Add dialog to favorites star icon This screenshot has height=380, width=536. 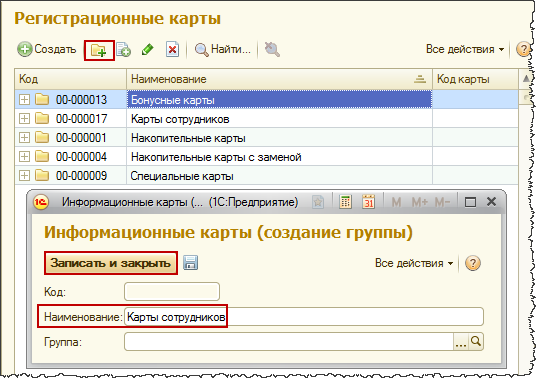(x=318, y=202)
